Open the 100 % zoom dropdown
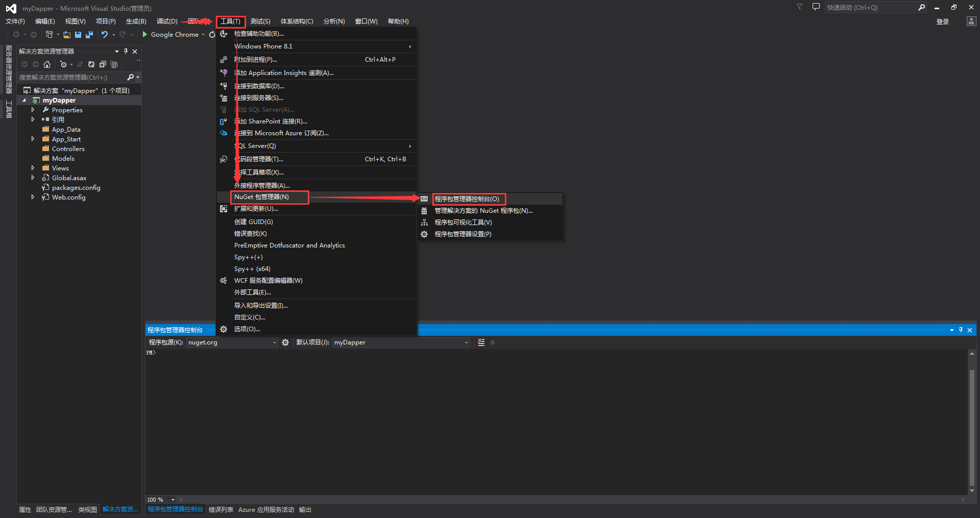 point(173,500)
